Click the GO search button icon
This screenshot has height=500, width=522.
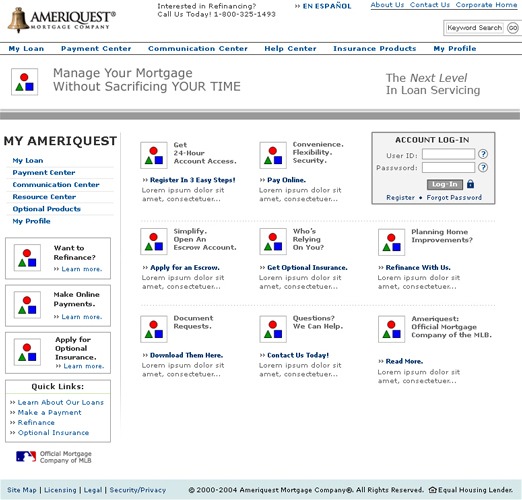coord(513,28)
